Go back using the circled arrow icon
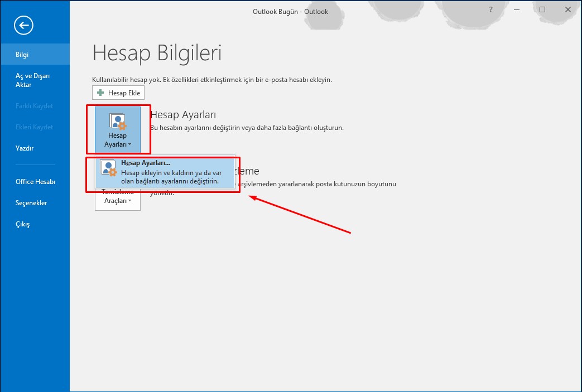582x392 pixels. [24, 25]
